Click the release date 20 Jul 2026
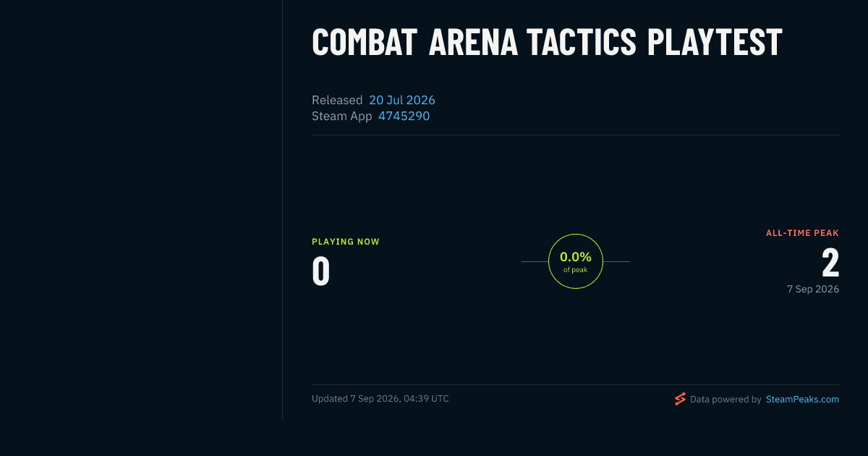This screenshot has width=868, height=456. tap(402, 100)
